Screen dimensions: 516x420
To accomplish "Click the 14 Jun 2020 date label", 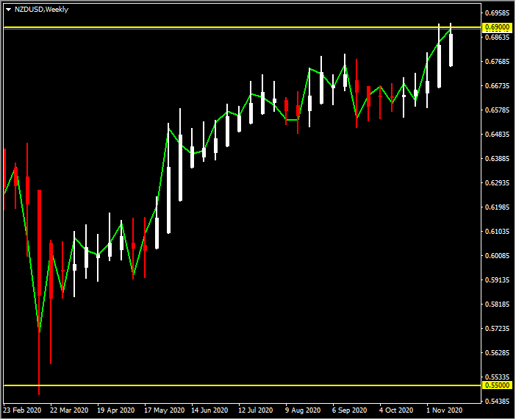I will (x=210, y=410).
